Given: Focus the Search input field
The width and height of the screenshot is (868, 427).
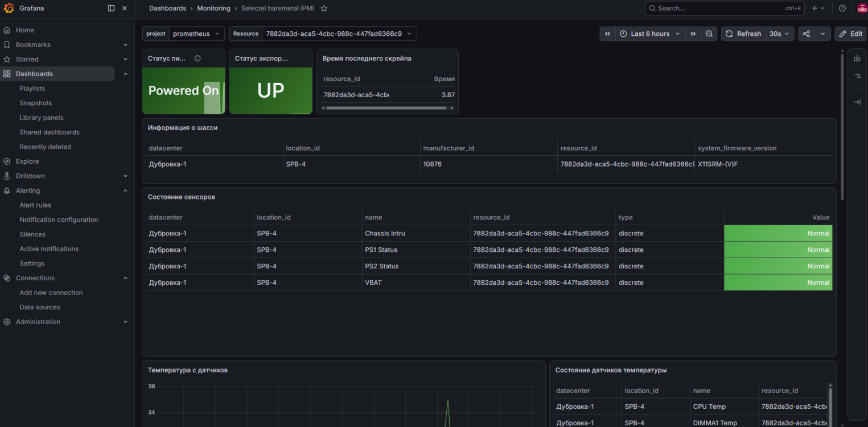Looking at the screenshot, I should (724, 9).
